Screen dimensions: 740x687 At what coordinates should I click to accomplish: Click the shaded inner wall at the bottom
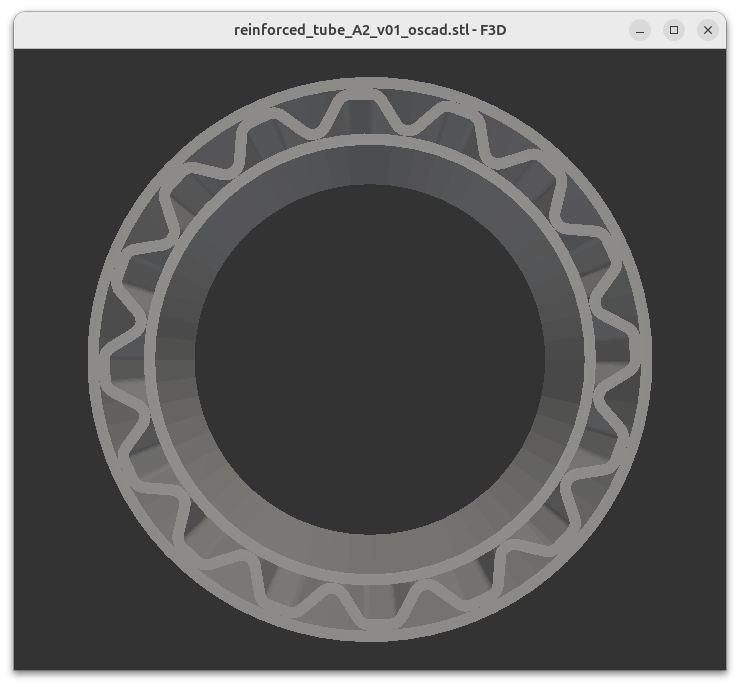[x=370, y=555]
